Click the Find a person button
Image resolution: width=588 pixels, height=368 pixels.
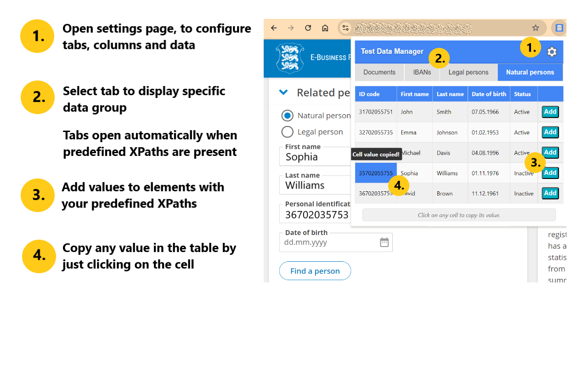coord(315,271)
